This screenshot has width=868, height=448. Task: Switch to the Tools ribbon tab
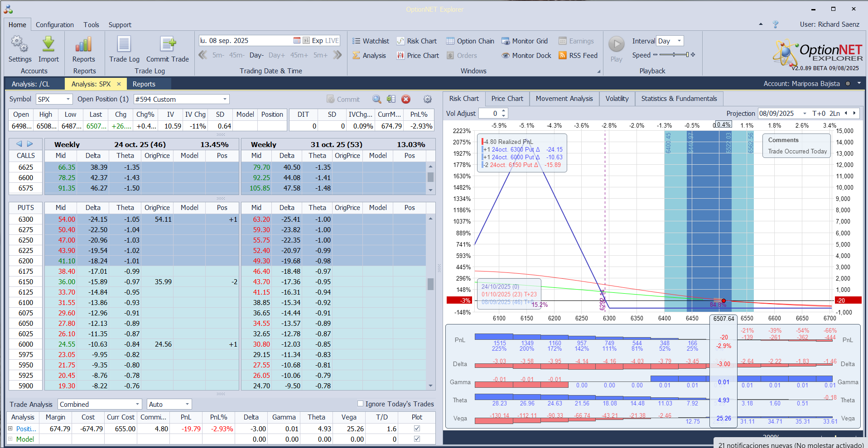pos(91,24)
